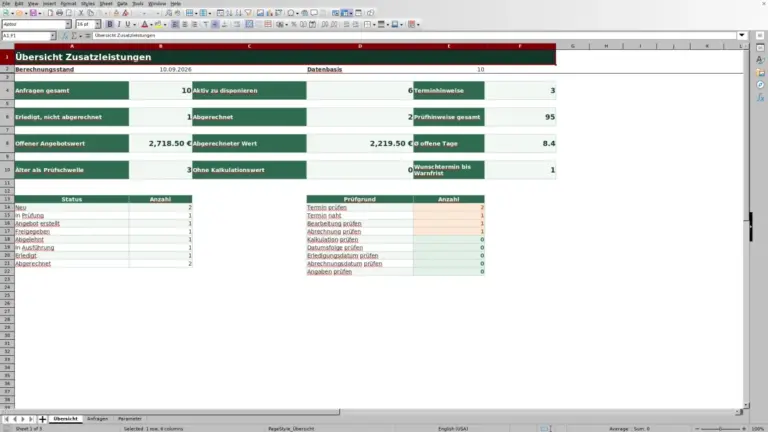Open the font size dropdown
The height and width of the screenshot is (432, 768).
coord(97,24)
